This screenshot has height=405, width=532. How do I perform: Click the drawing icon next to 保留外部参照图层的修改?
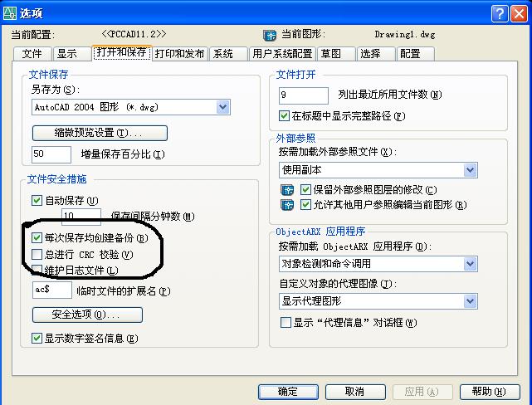tap(287, 190)
